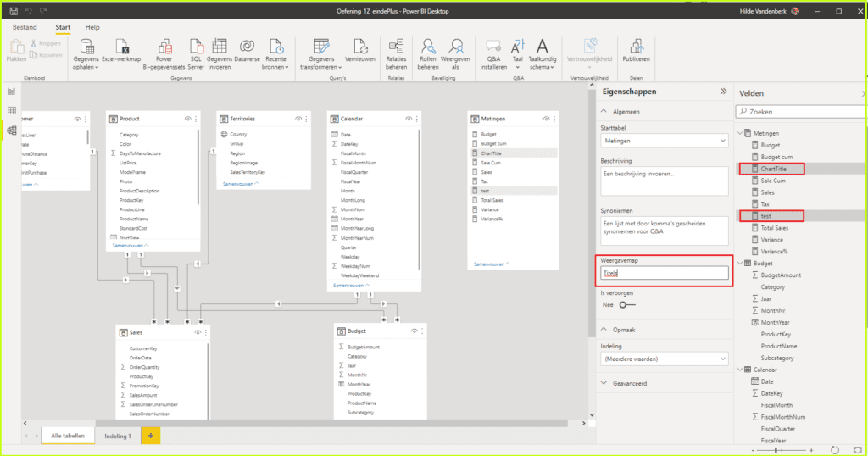Screen dimensions: 868x456
Task: Click the Zoeken search box
Action: (x=800, y=112)
